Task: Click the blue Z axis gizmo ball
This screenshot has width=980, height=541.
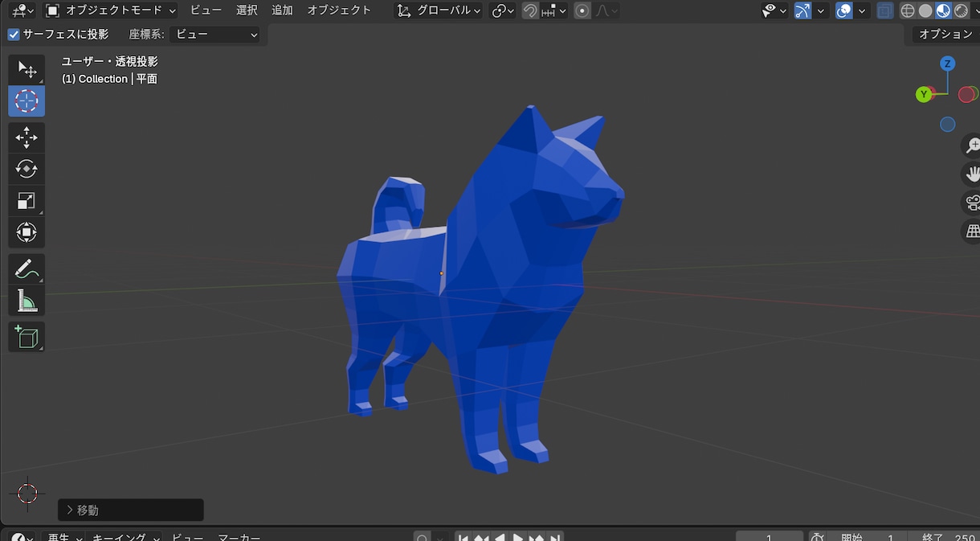Action: pos(948,64)
